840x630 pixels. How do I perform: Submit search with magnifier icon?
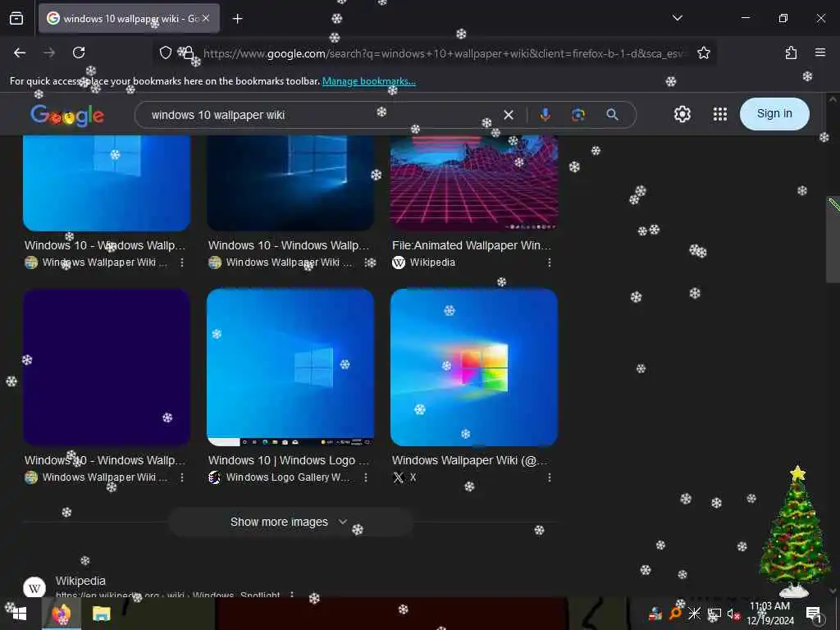point(612,115)
